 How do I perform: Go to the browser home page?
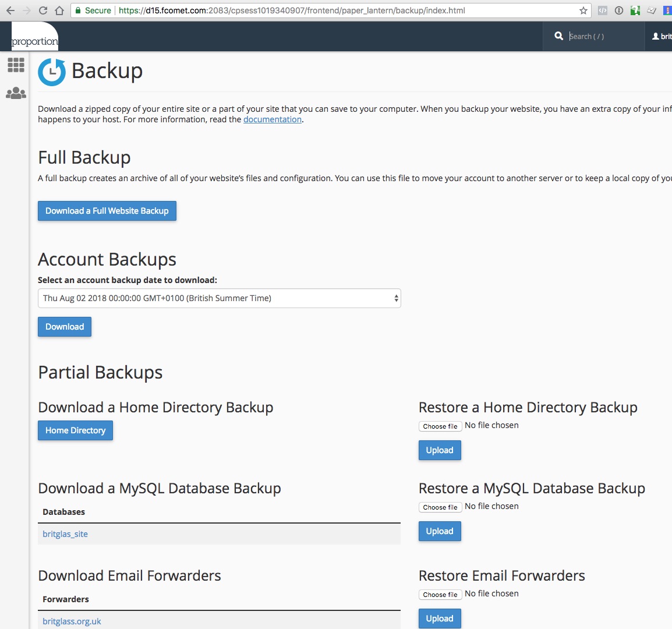59,10
